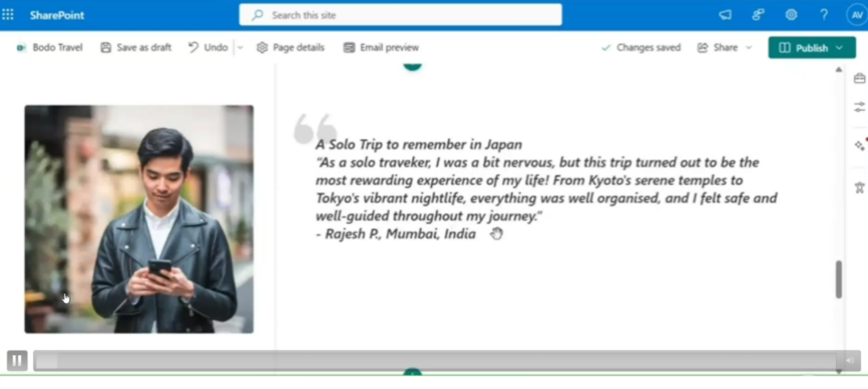Screen dimensions: 868x389
Task: Expand the Undo dropdown arrow
Action: [240, 47]
